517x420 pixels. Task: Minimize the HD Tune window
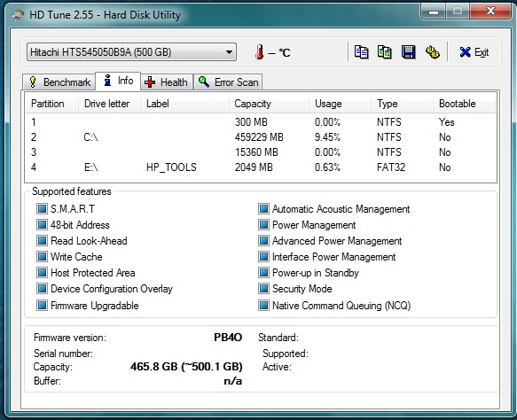pos(434,12)
